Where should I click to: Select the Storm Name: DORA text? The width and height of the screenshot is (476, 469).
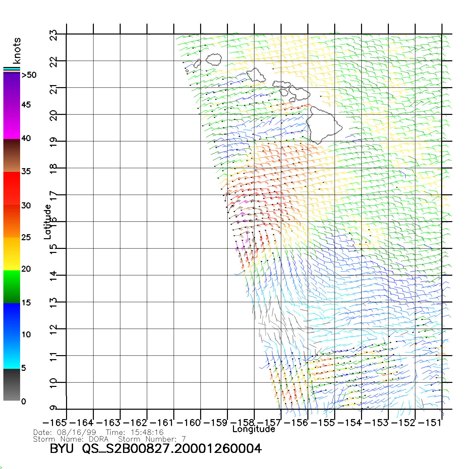click(71, 439)
